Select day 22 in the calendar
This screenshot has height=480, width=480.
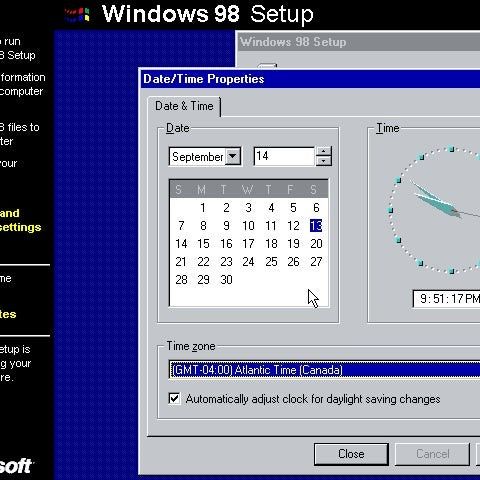tap(203, 262)
